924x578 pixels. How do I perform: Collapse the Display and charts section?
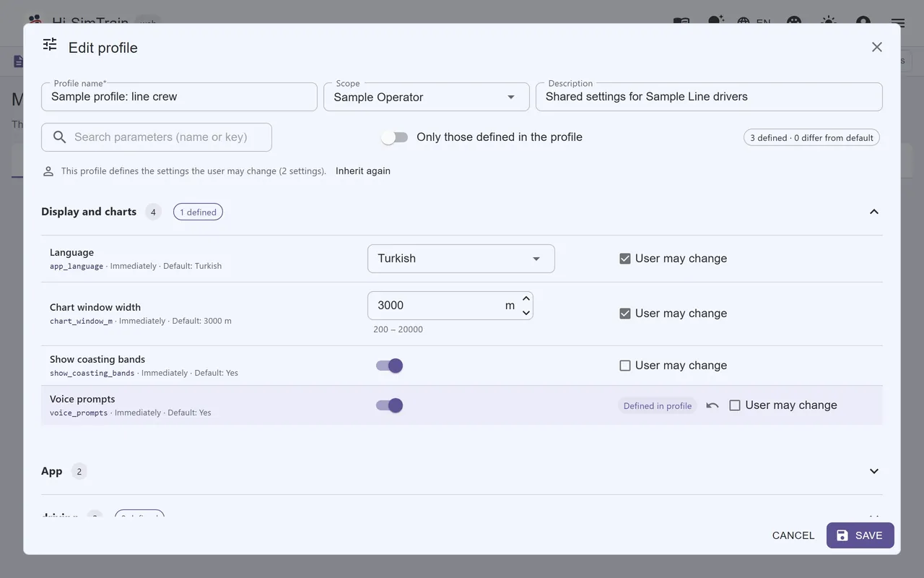tap(874, 212)
